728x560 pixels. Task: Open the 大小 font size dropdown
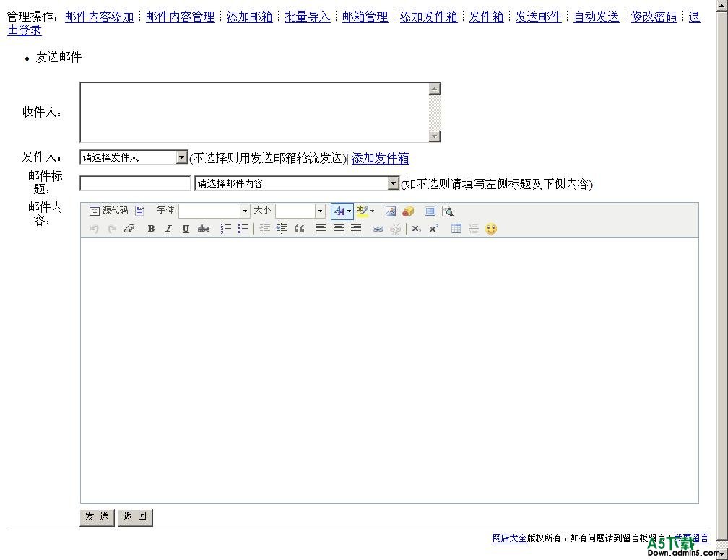pyautogui.click(x=300, y=211)
